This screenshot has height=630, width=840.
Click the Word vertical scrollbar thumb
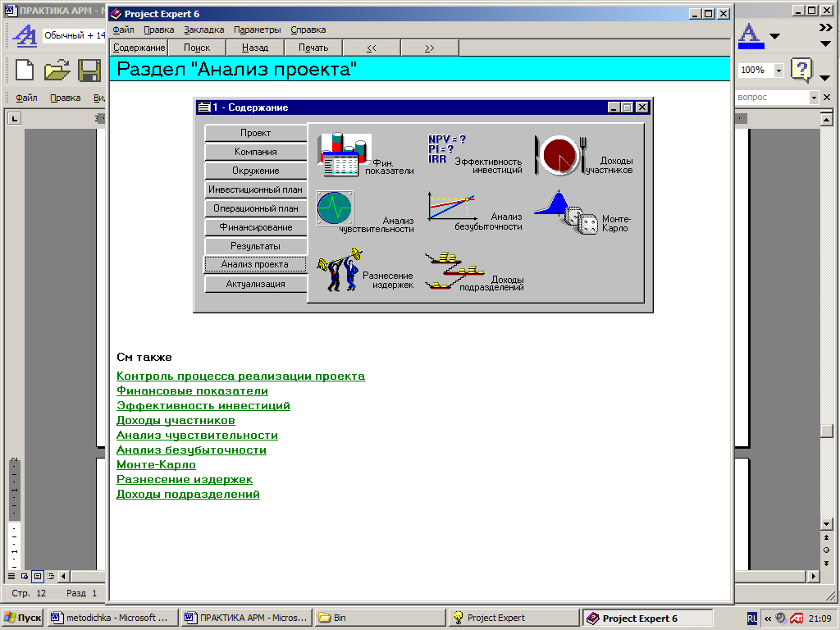pyautogui.click(x=826, y=431)
